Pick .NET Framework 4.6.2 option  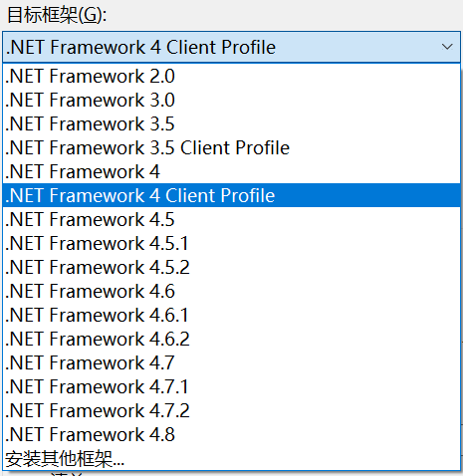click(x=231, y=339)
